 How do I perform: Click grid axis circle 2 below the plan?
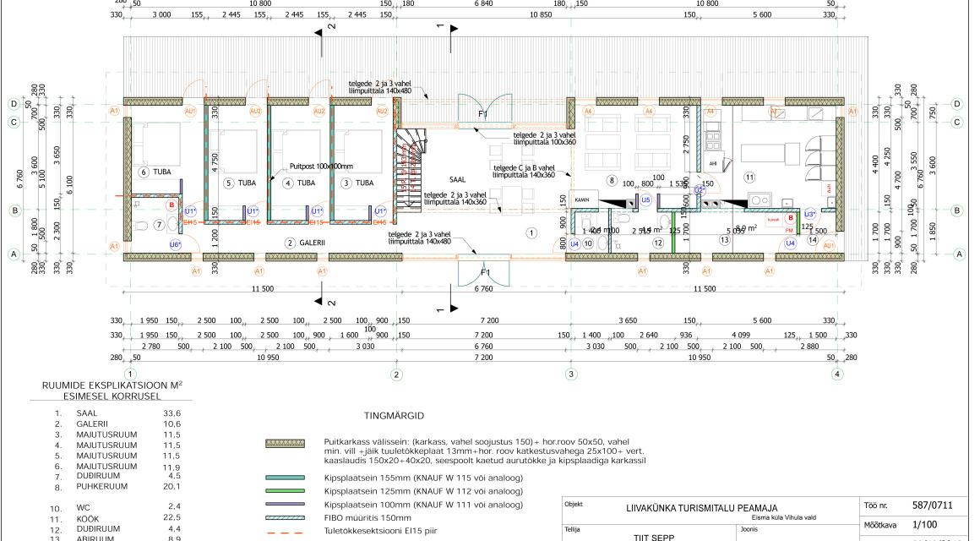point(396,374)
